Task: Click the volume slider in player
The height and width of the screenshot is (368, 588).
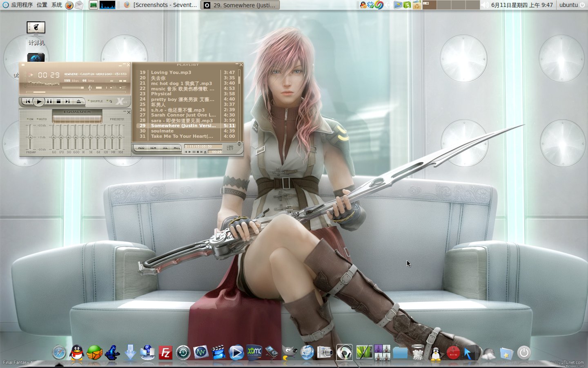Action: point(73,88)
